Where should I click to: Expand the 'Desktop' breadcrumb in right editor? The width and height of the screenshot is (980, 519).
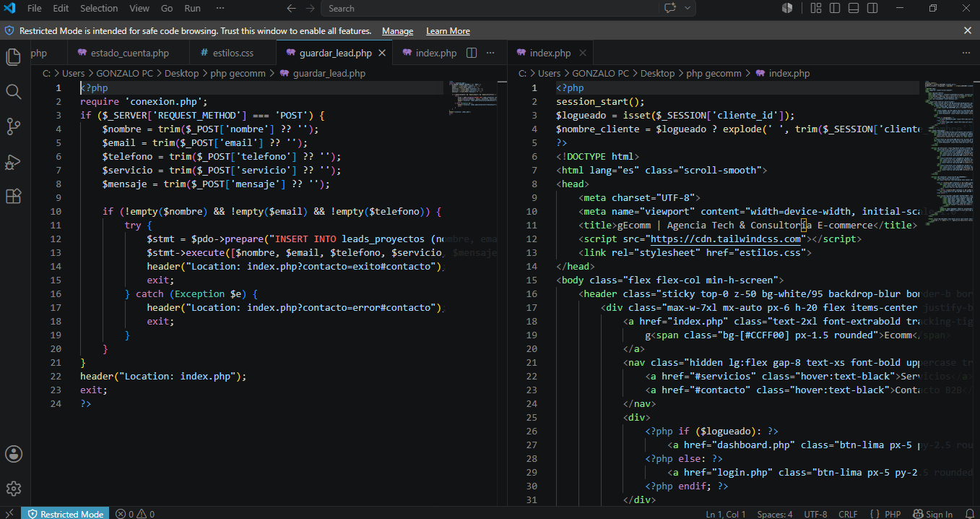[x=657, y=73]
